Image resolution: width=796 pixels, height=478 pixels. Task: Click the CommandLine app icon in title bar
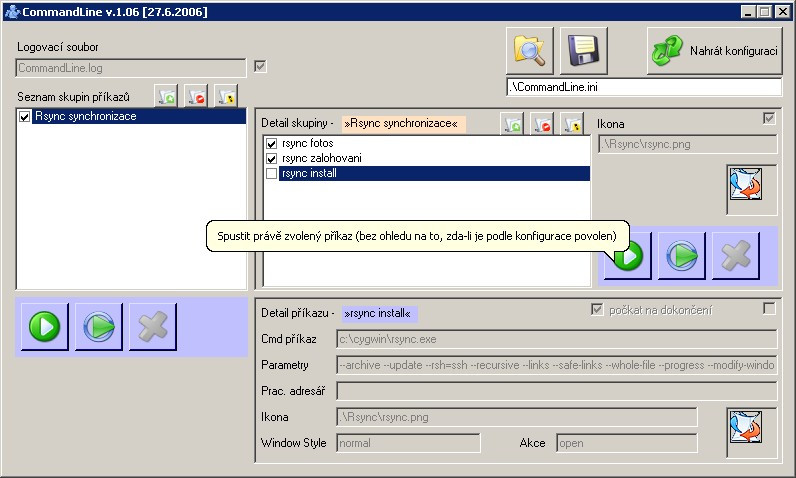click(12, 12)
